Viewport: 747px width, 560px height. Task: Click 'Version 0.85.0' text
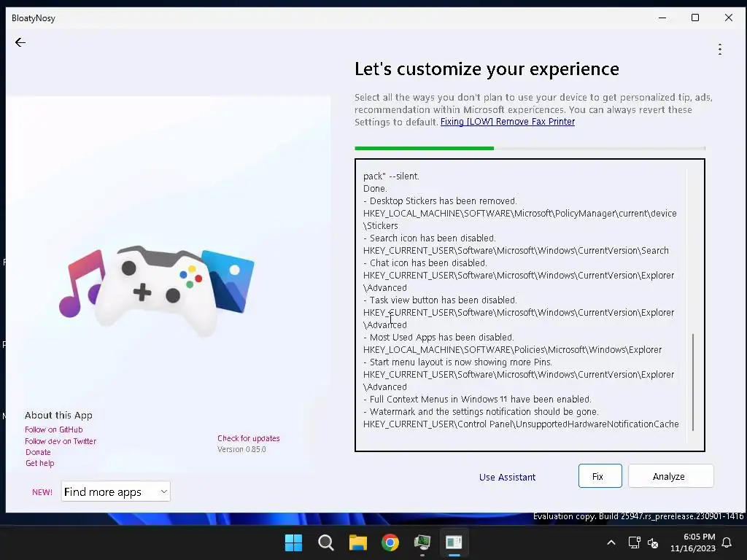tap(241, 449)
